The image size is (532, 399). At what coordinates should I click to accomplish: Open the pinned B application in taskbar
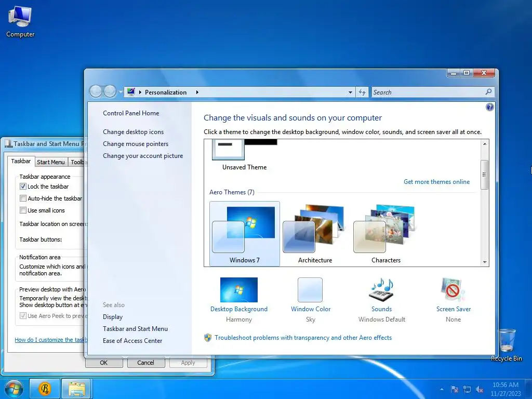[x=45, y=389]
